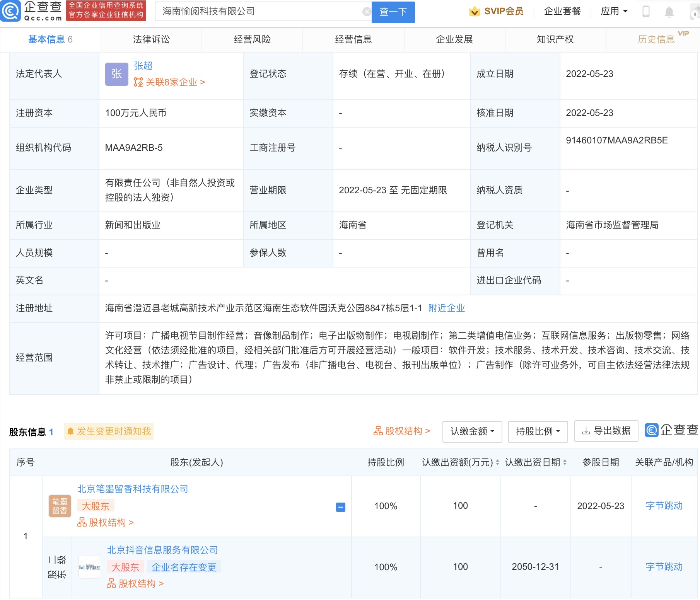Click the 张 avatar of legal representative

[117, 74]
